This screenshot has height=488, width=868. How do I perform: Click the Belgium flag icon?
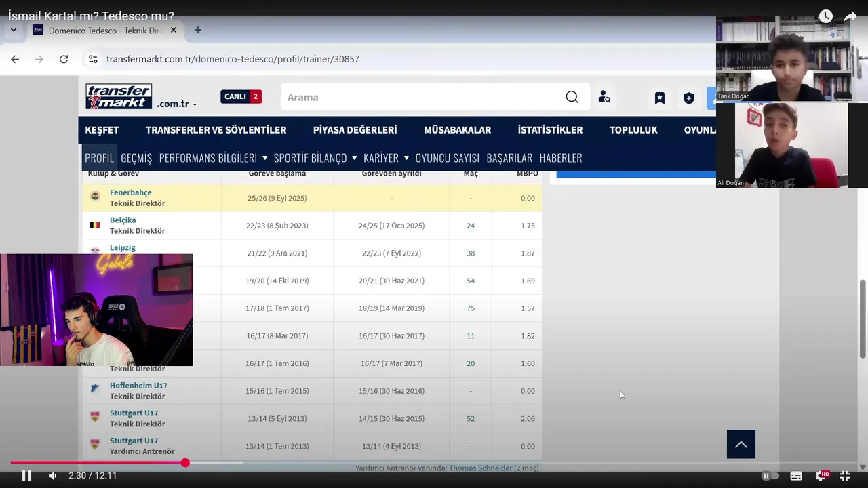click(x=95, y=225)
